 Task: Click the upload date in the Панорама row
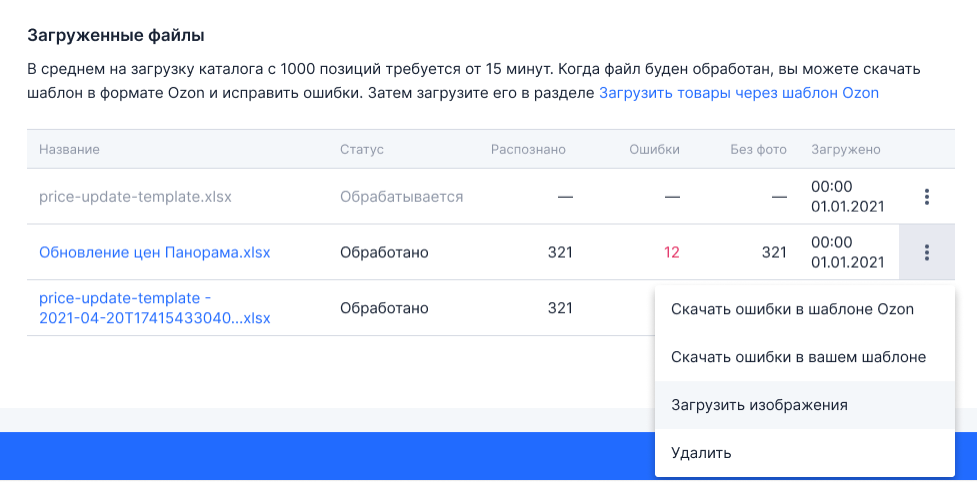point(847,252)
